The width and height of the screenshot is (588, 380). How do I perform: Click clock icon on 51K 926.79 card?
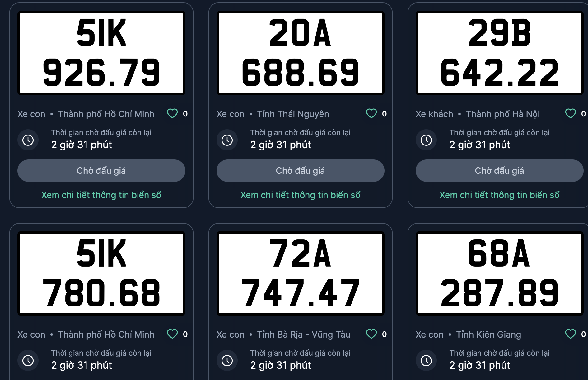click(28, 140)
